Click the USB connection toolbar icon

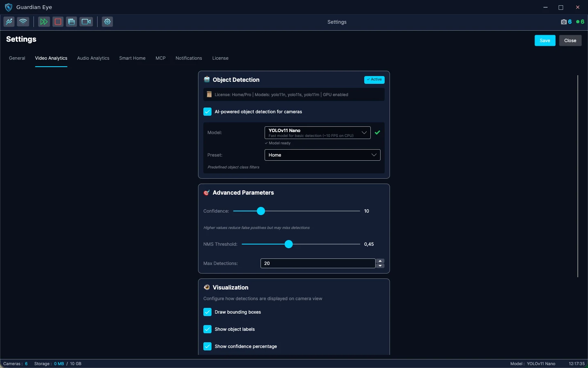tap(9, 22)
